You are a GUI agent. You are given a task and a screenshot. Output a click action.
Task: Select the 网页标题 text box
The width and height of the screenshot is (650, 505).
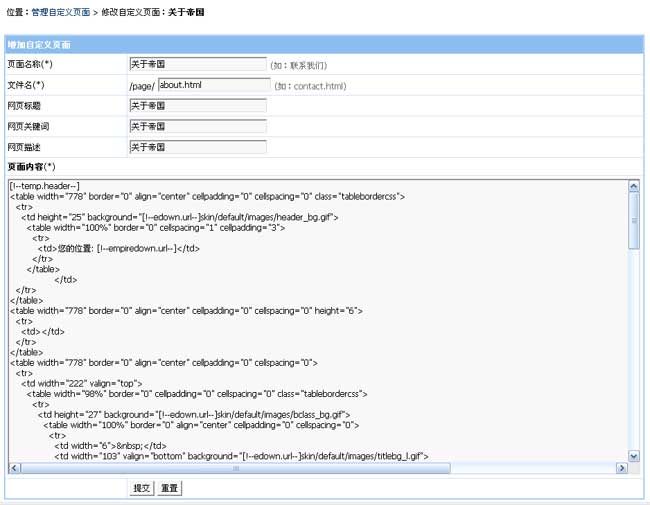click(x=197, y=106)
